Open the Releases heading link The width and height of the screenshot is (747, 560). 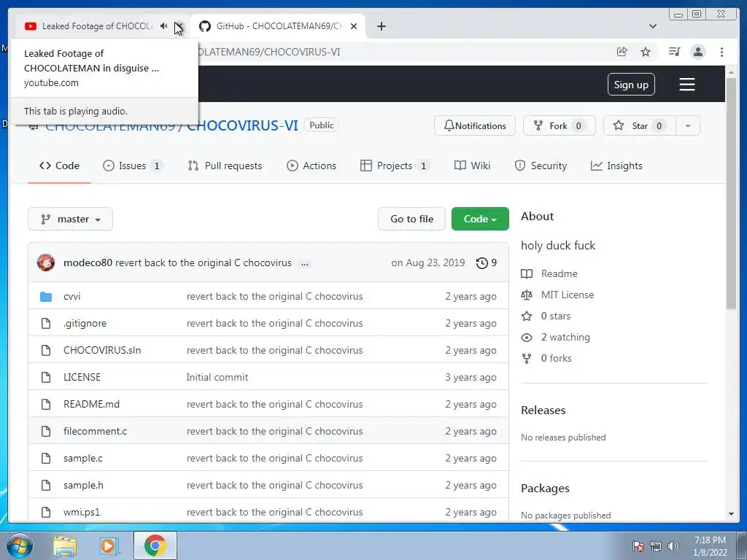[543, 410]
